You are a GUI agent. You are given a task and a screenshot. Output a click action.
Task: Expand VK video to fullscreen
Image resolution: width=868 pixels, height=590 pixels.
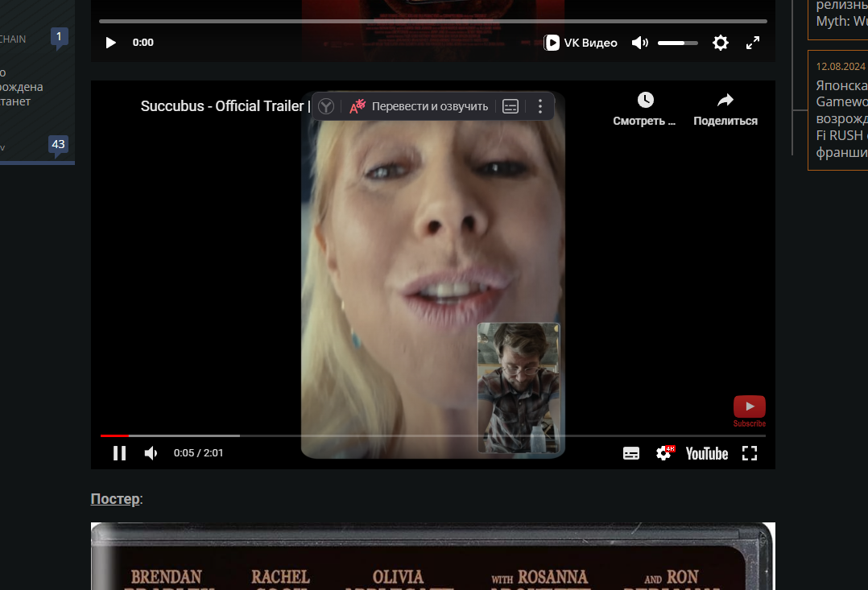753,43
